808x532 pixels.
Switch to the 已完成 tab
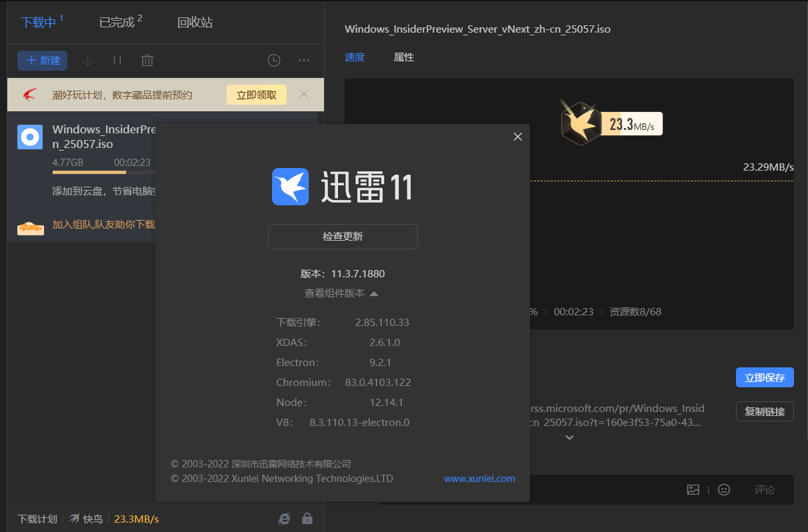click(117, 21)
